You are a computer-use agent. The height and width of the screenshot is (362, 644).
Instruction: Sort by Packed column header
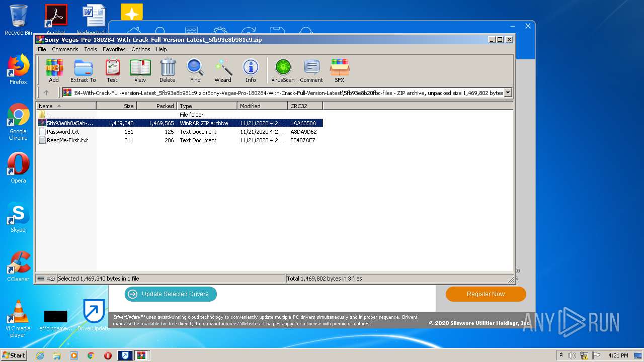156,106
